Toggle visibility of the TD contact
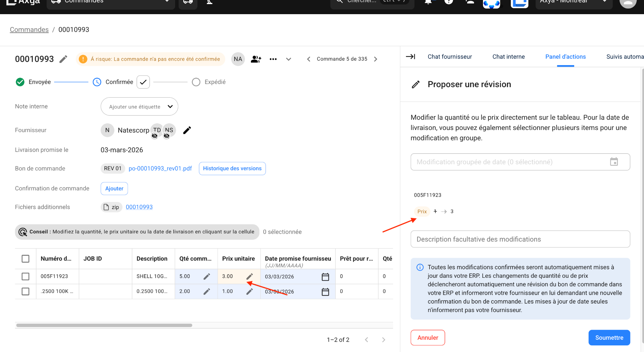 (155, 136)
